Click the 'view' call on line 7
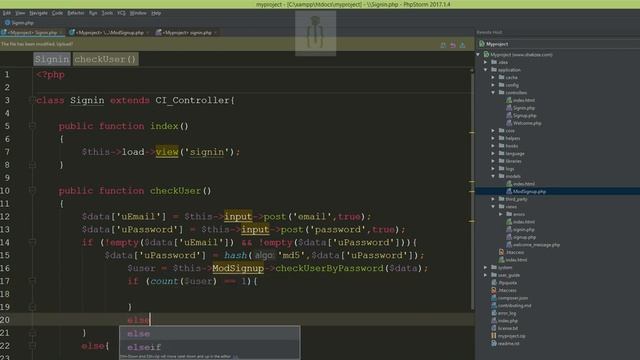640x360 pixels. [x=167, y=152]
